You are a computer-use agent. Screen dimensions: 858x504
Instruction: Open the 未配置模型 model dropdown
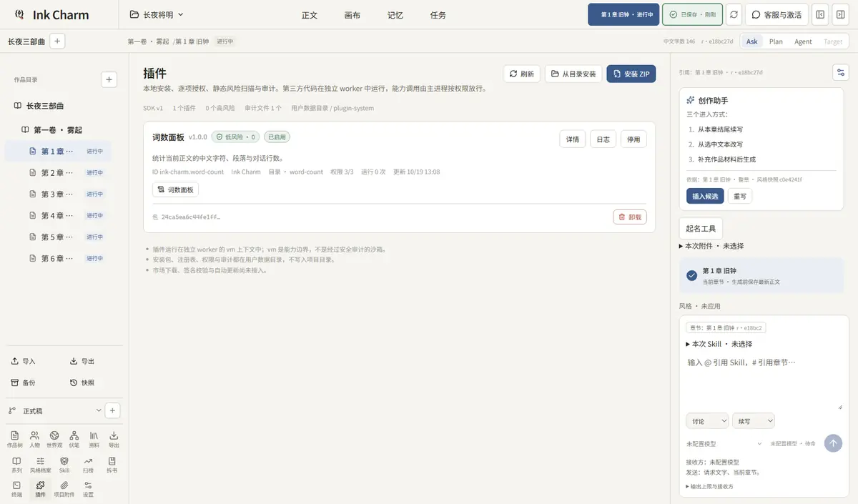pyautogui.click(x=724, y=443)
